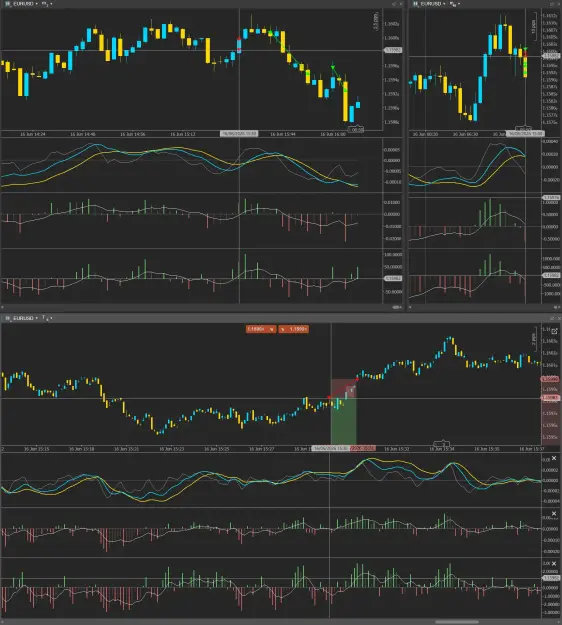Click the EURUSD symbol icon in top-right chart
The height and width of the screenshot is (625, 562).
pos(415,4)
